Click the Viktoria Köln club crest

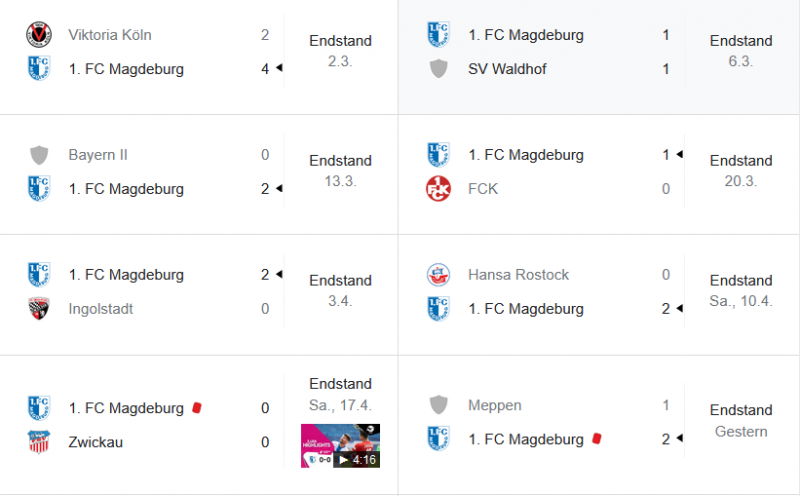[38, 35]
